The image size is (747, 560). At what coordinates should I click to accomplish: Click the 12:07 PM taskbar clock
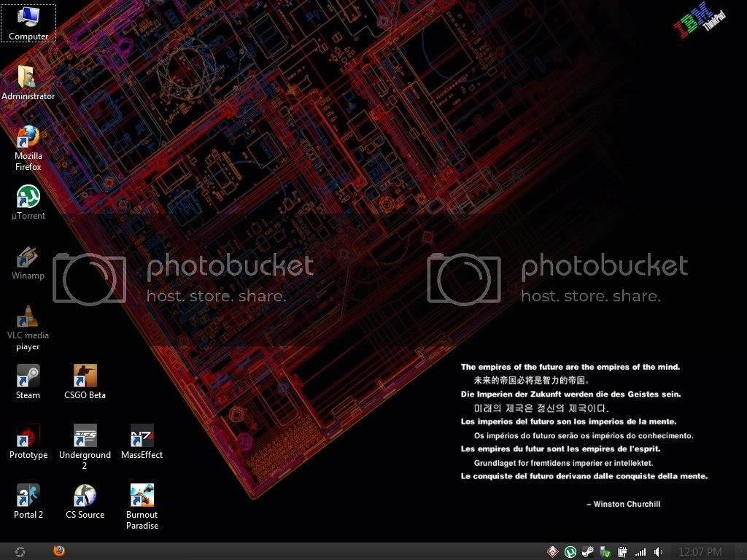point(700,552)
